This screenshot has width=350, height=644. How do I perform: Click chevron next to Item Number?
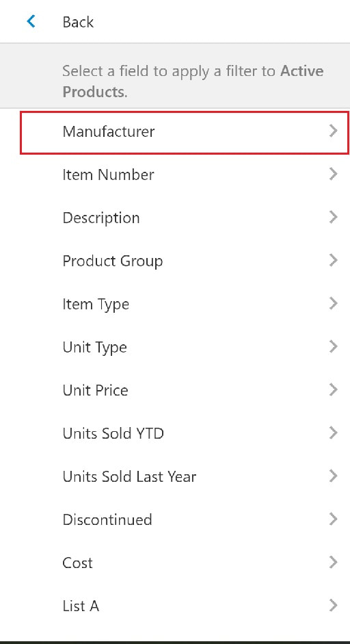(333, 174)
